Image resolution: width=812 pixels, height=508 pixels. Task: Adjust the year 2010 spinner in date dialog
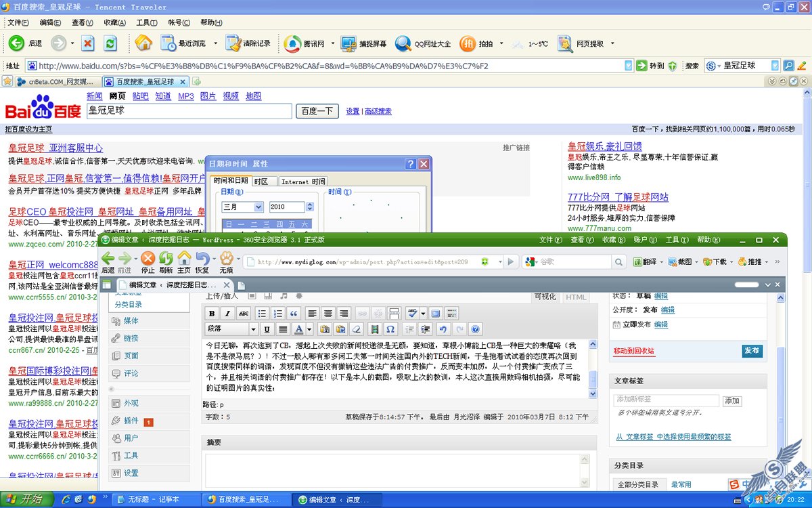click(311, 207)
